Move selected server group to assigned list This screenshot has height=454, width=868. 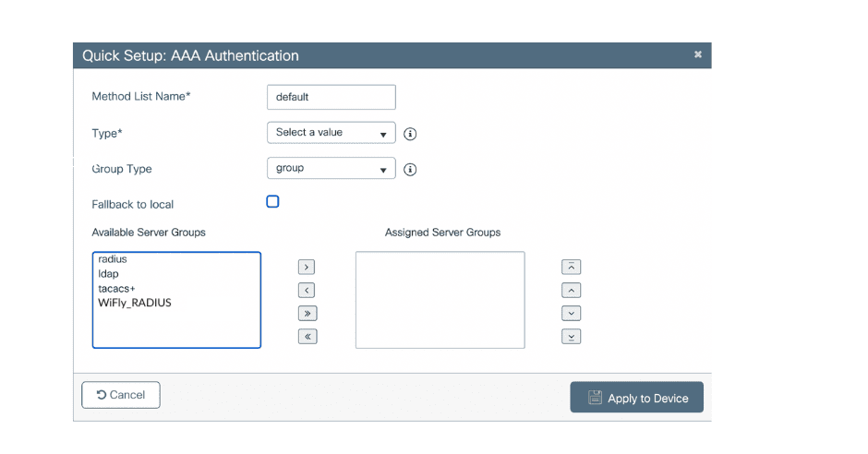(x=307, y=268)
